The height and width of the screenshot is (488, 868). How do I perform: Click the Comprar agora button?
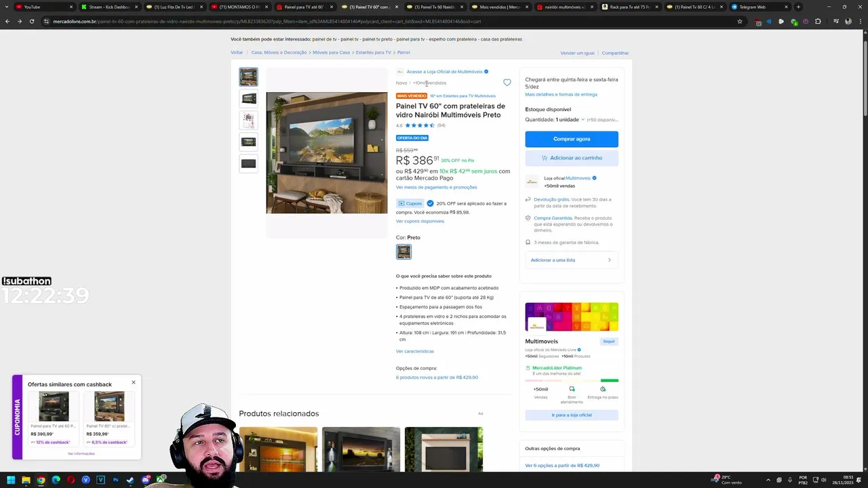pos(572,139)
